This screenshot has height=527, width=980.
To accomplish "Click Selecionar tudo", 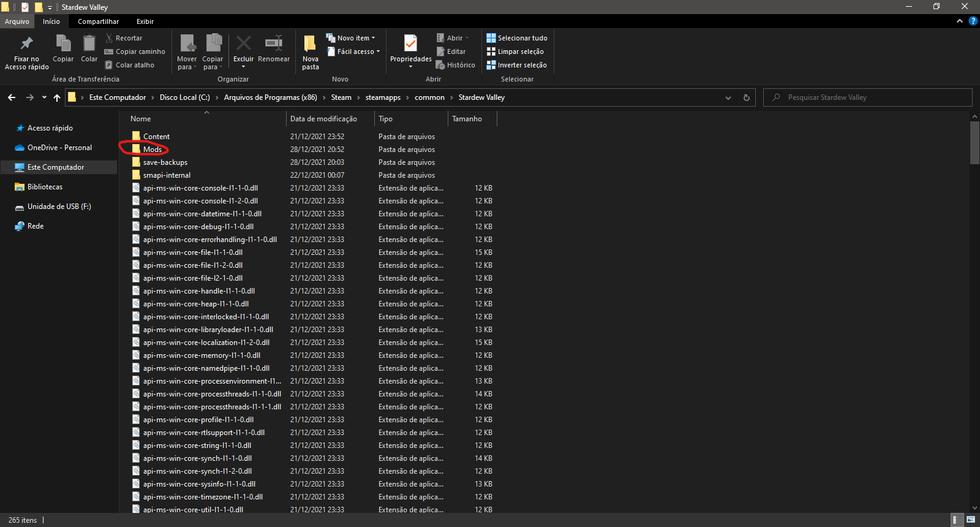I will point(517,38).
